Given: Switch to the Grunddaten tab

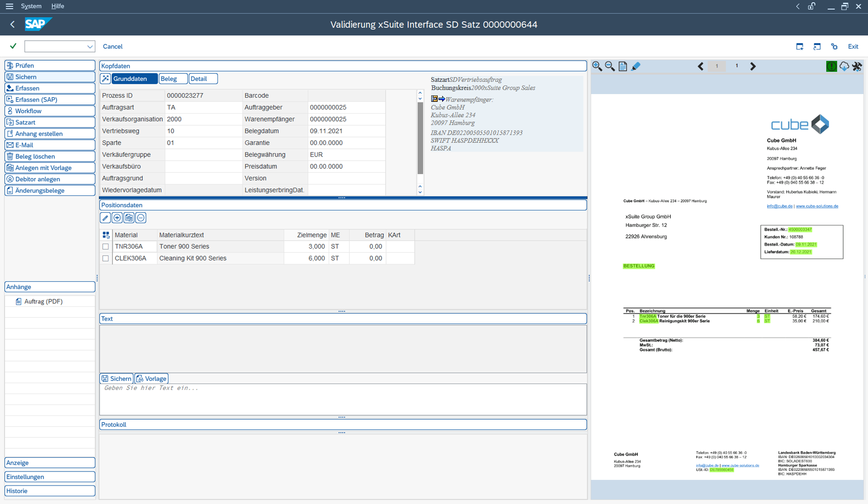Looking at the screenshot, I should pyautogui.click(x=135, y=79).
